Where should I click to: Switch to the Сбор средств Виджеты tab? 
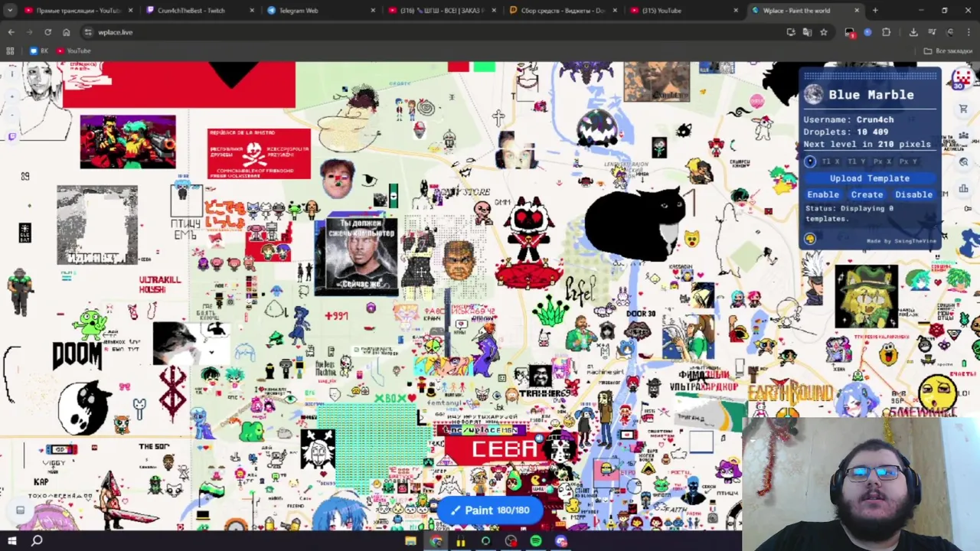(563, 11)
